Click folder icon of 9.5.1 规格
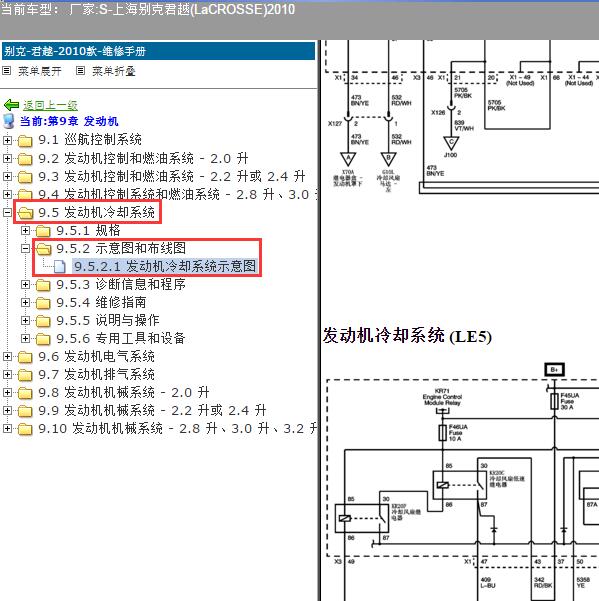This screenshot has width=599, height=601. coord(43,231)
